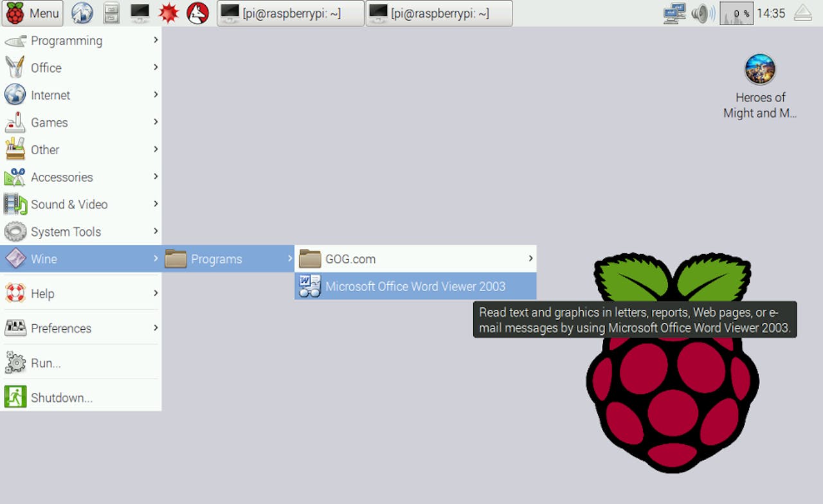Switch to first pi@raspberrypi terminal window
This screenshot has width=823, height=504.
point(291,13)
